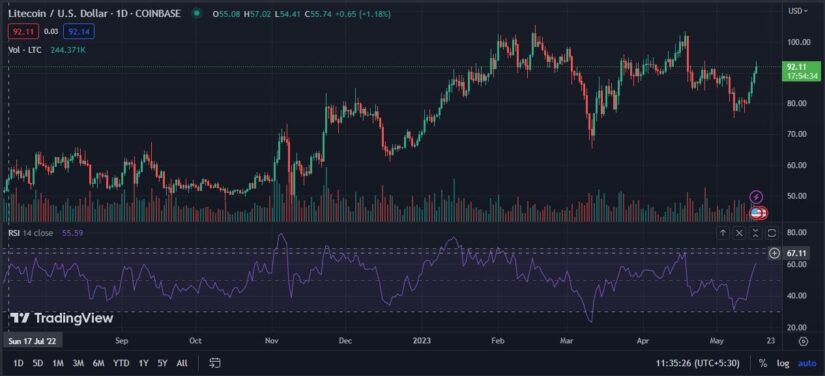Select the All time range
825x376 pixels.
(182, 363)
